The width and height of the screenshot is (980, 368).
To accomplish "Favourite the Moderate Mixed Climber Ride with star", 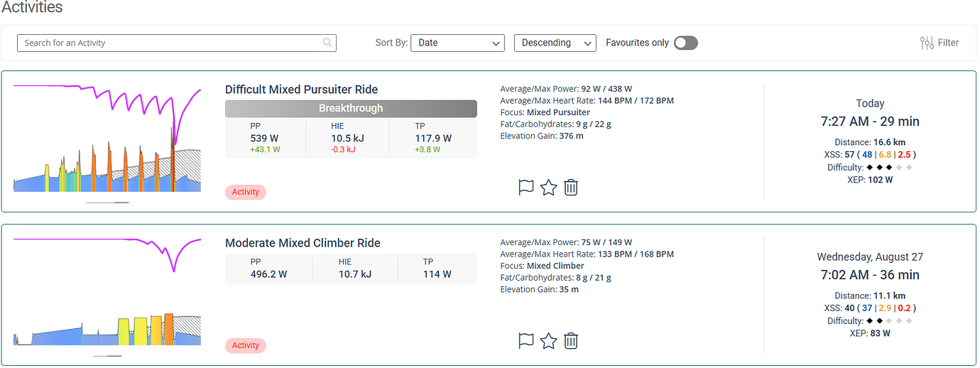I will [x=548, y=341].
